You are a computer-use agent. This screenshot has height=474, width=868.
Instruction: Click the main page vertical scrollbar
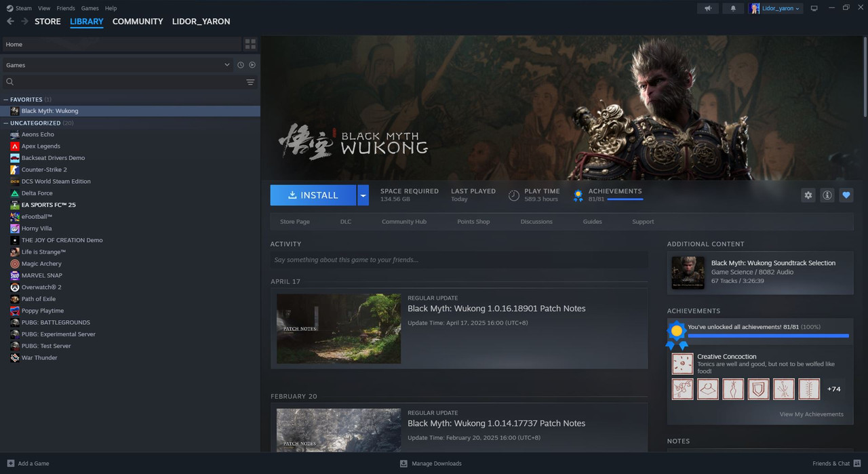865,77
